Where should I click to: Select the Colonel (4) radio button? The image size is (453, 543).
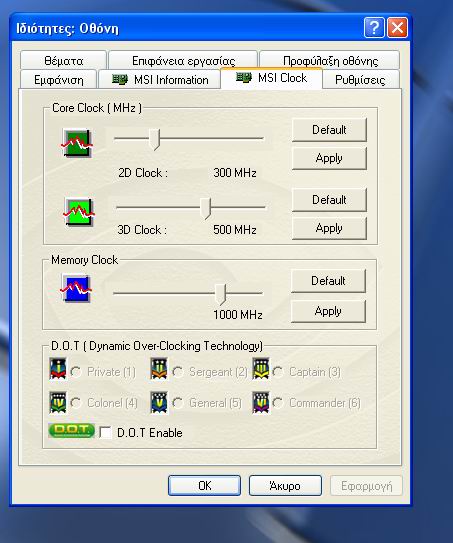pyautogui.click(x=76, y=403)
